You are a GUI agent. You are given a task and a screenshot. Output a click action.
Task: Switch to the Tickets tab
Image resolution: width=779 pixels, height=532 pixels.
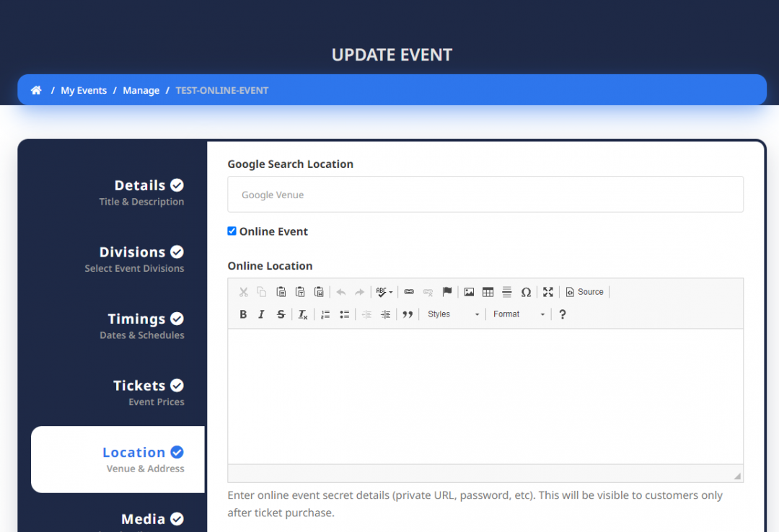[149, 393]
